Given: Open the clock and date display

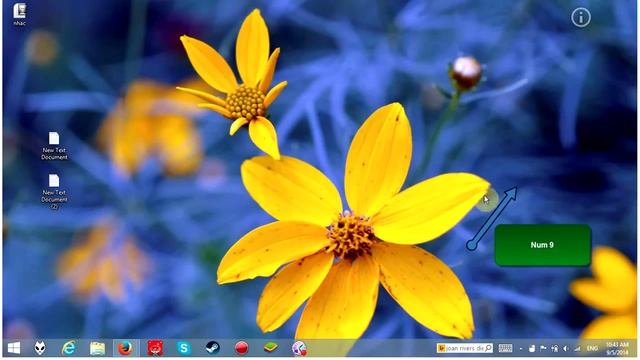Looking at the screenshot, I should pos(617,348).
